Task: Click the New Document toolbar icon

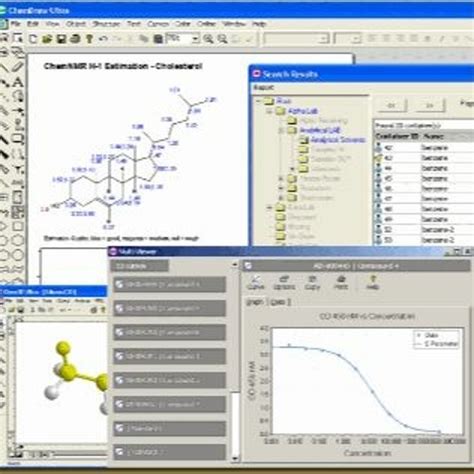Action: pyautogui.click(x=33, y=39)
